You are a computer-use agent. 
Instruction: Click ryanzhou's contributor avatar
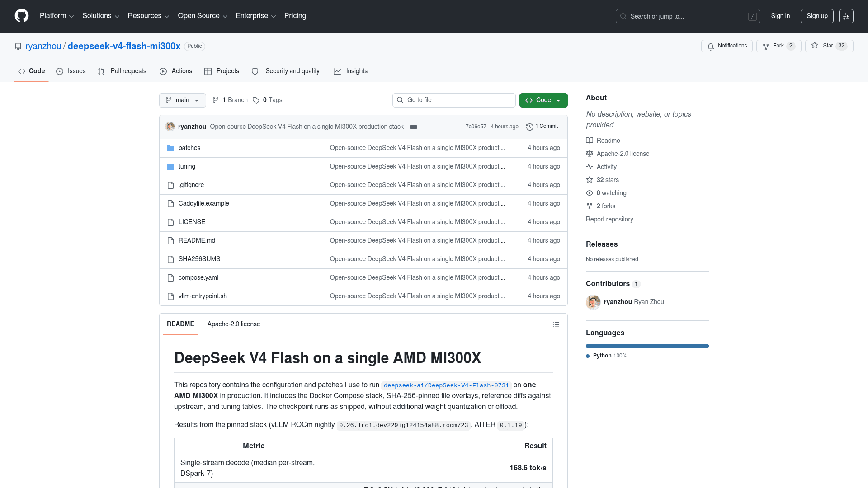coord(593,302)
